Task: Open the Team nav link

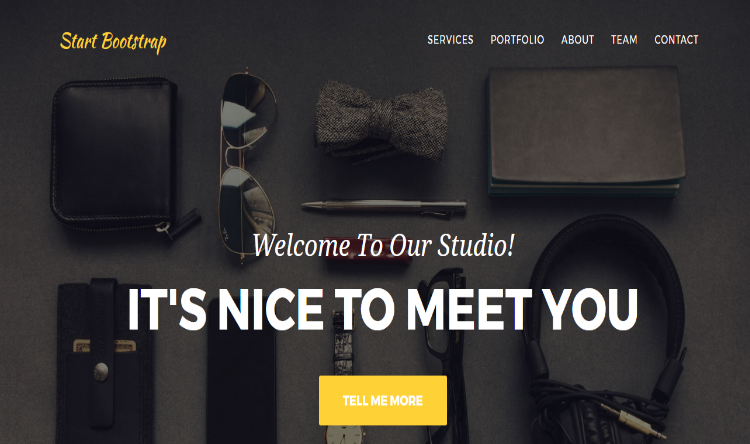Action: (x=624, y=40)
